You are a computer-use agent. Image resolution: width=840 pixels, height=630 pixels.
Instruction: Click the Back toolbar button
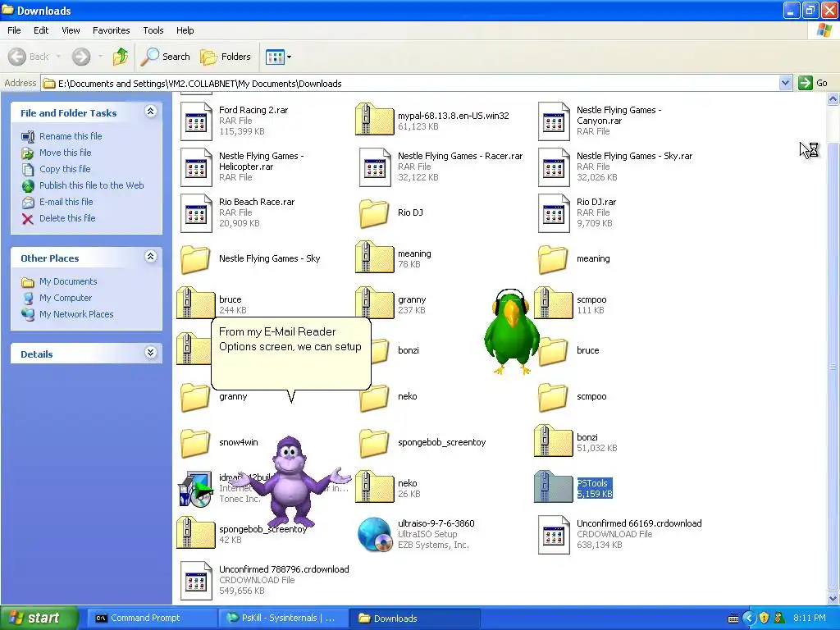click(29, 57)
